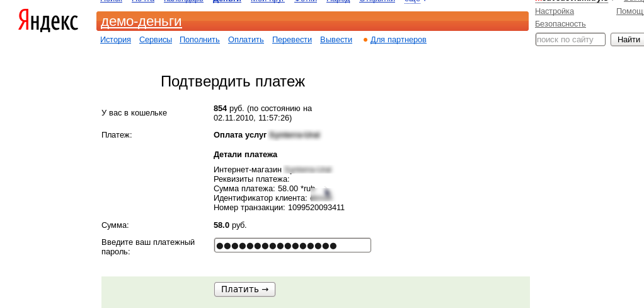This screenshot has width=644, height=308.
Task: Open Календарь from the top services bar
Action: [x=183, y=1]
